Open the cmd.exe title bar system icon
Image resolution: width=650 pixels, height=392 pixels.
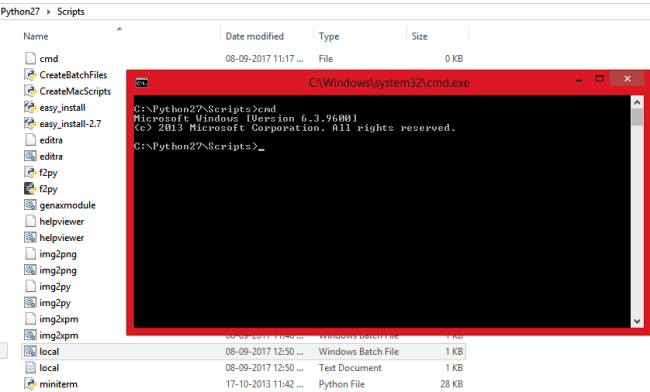(x=142, y=83)
